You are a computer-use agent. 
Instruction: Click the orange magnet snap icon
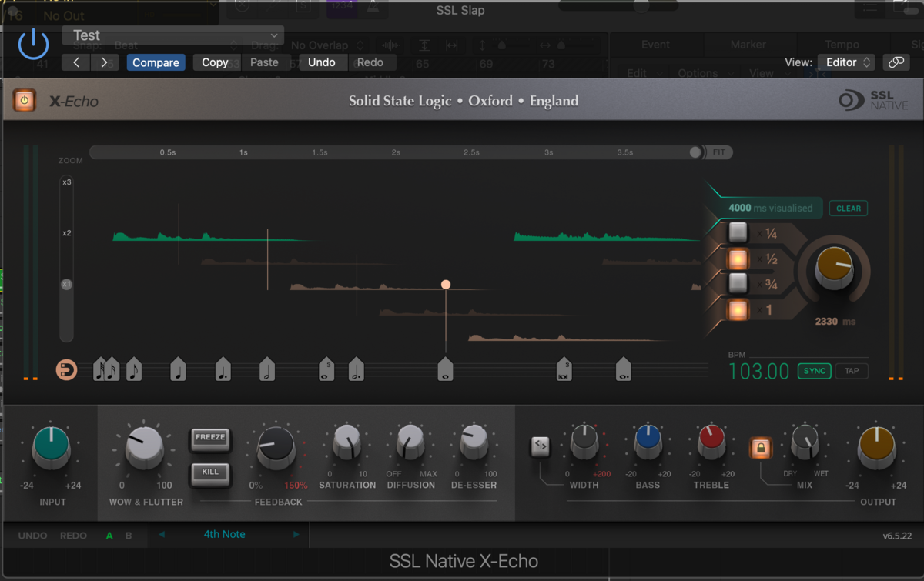[67, 370]
